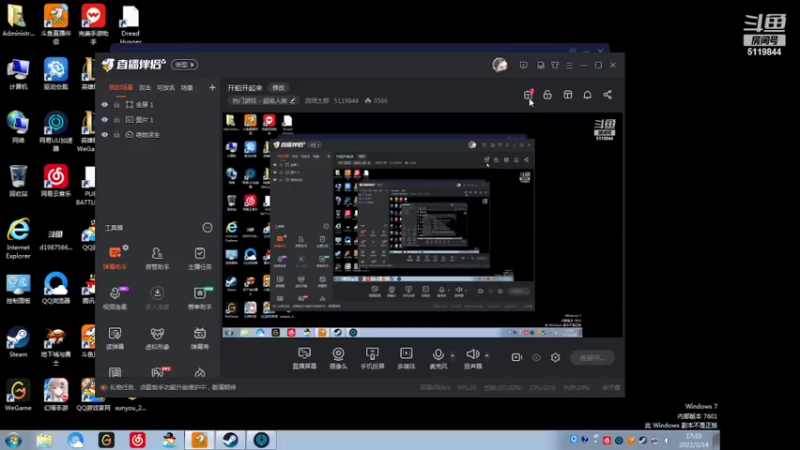The width and height of the screenshot is (800, 450).
Task: Open the recording camera icon
Action: click(x=516, y=357)
